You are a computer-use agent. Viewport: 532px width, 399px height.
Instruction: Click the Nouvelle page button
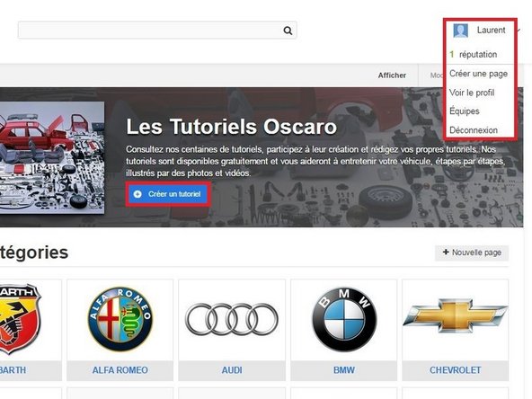coord(472,253)
